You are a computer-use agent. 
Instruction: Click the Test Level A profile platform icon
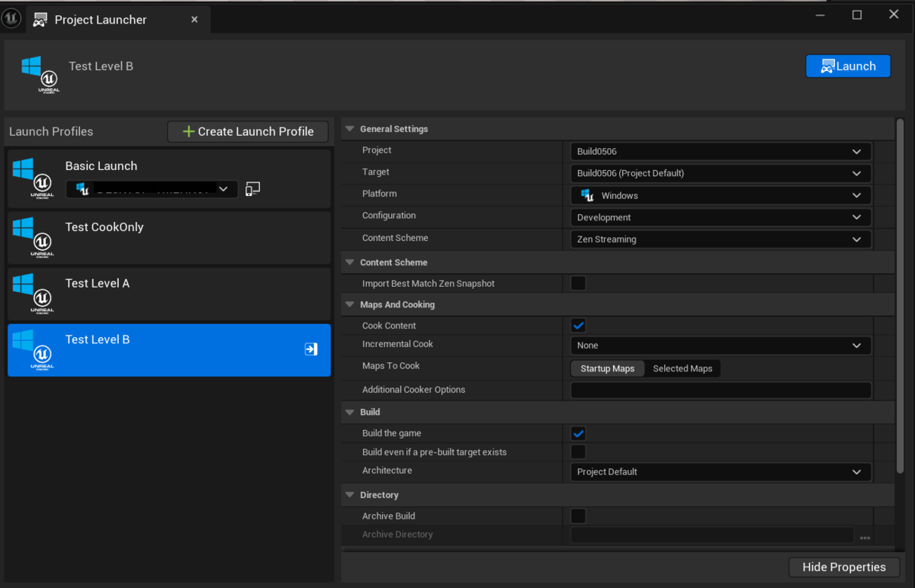(x=33, y=294)
